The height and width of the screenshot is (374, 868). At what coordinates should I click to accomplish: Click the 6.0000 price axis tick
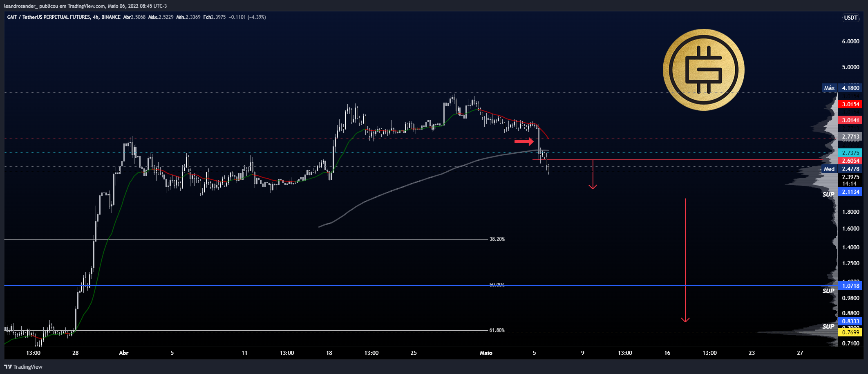850,41
